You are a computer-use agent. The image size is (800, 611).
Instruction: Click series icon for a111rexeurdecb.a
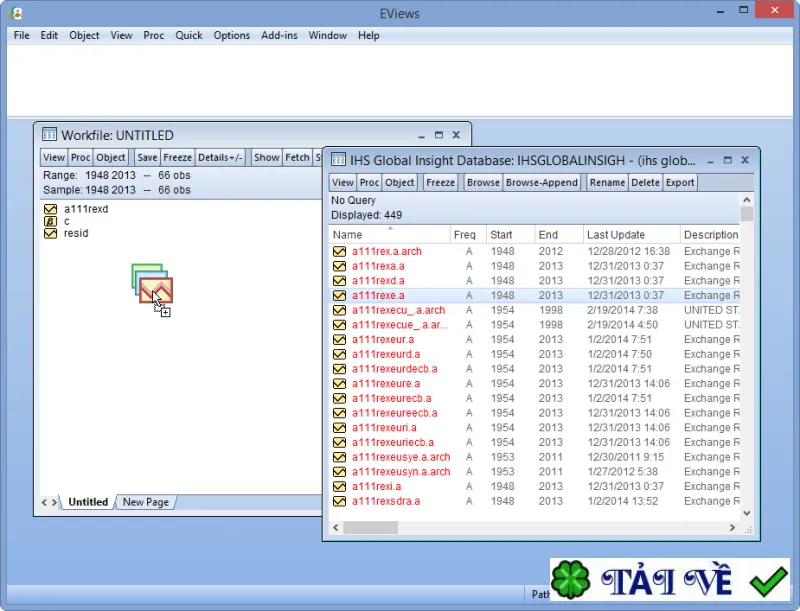pyautogui.click(x=339, y=369)
